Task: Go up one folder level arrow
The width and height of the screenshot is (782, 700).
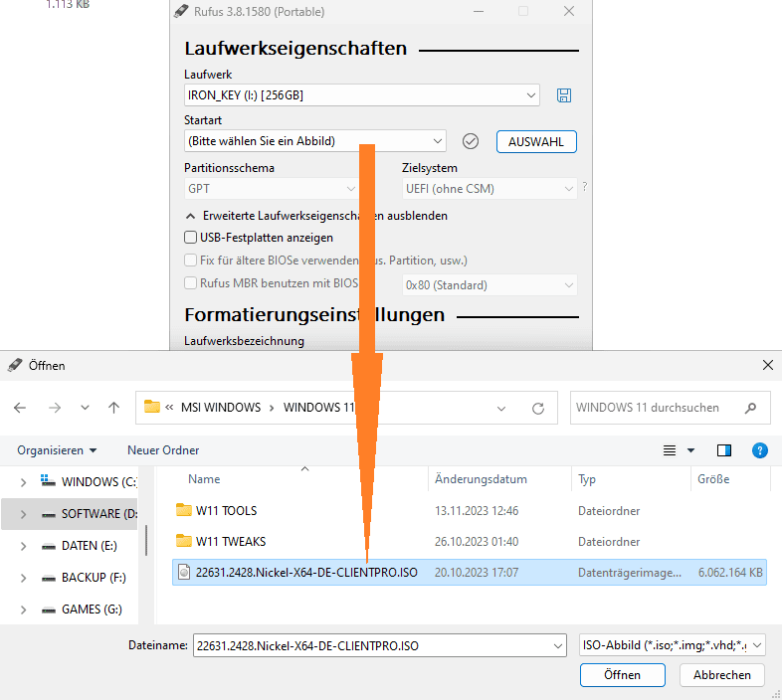Action: click(x=113, y=408)
